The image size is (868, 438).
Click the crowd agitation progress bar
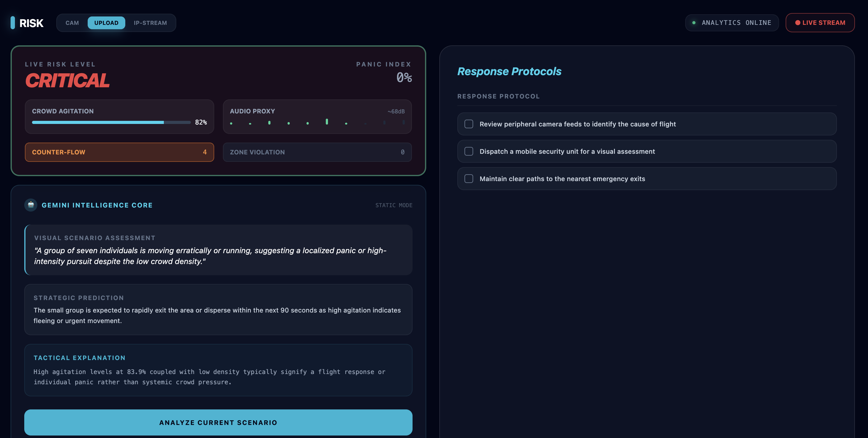coord(111,122)
